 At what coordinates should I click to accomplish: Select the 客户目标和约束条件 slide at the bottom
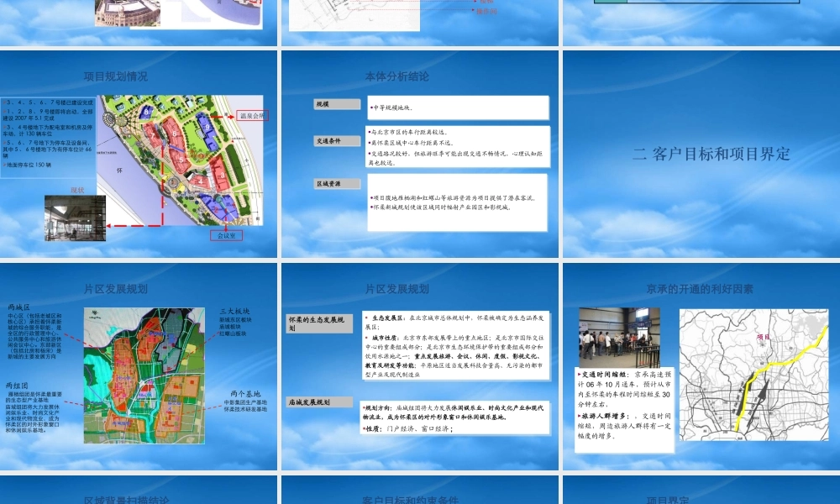point(420,490)
